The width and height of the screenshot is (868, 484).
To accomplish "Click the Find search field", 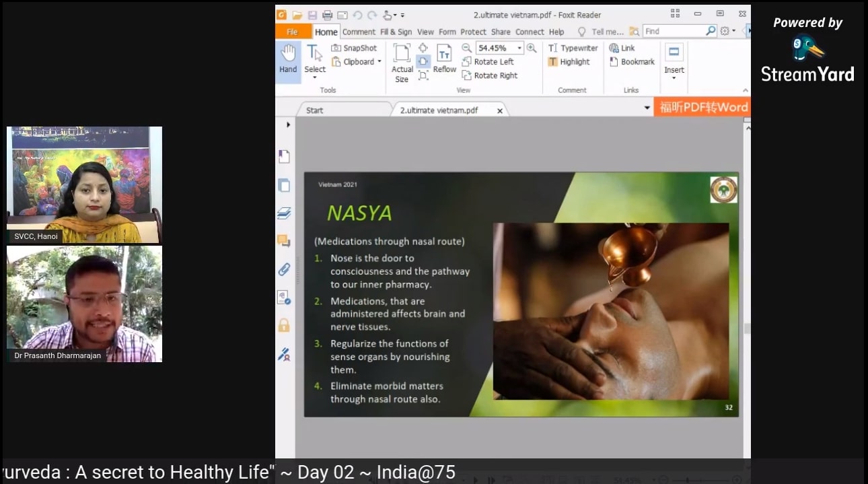I will coord(673,31).
